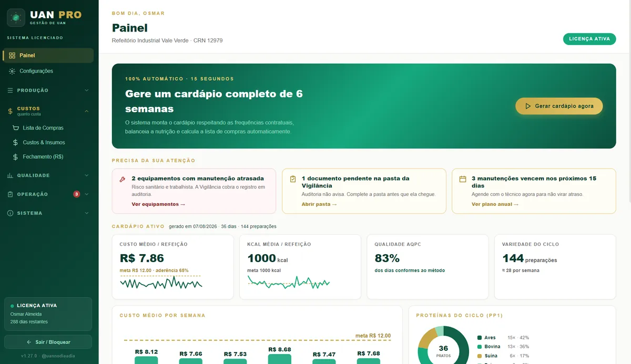Collapse the Custos section chevron
The height and width of the screenshot is (364, 631).
[x=87, y=111]
